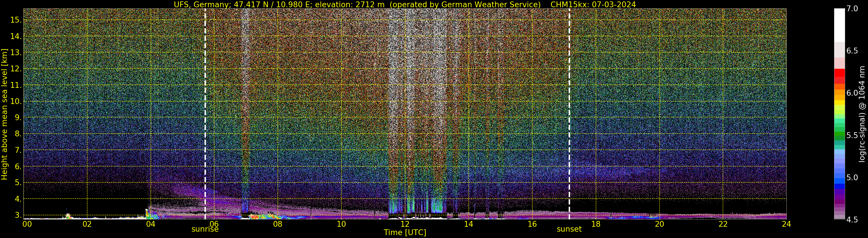
Task: Click the '6.5' colorbar value
Action: pos(852,51)
